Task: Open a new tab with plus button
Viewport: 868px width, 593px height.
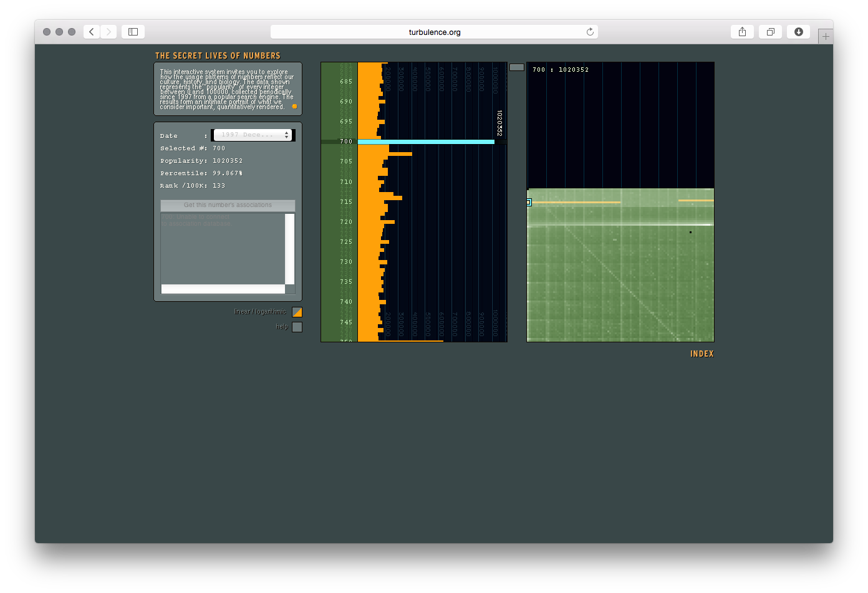Action: click(x=826, y=37)
